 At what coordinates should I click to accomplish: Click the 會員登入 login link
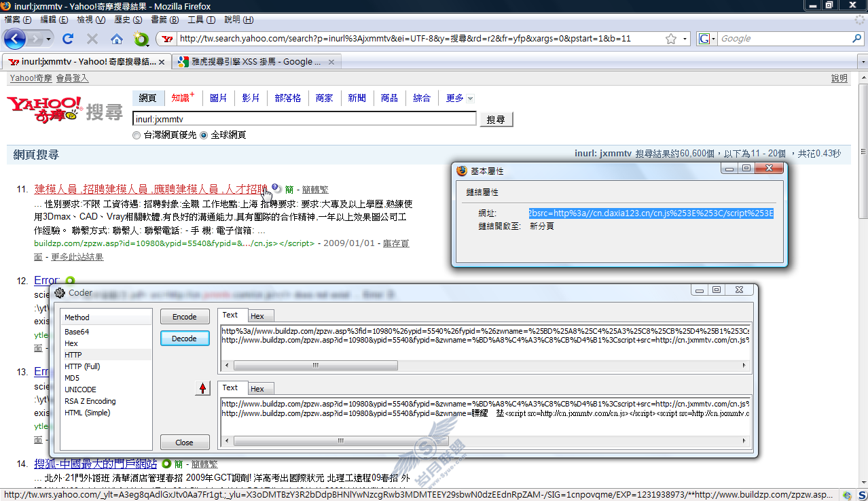(72, 78)
